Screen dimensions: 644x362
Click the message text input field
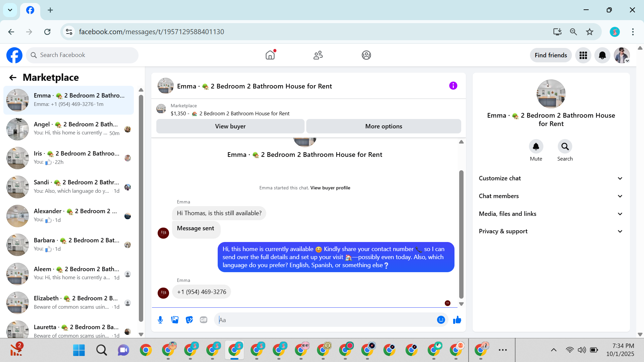pos(325,320)
